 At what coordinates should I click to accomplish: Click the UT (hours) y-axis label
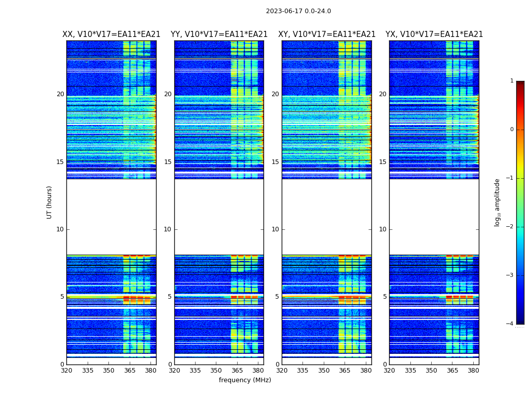(50, 202)
